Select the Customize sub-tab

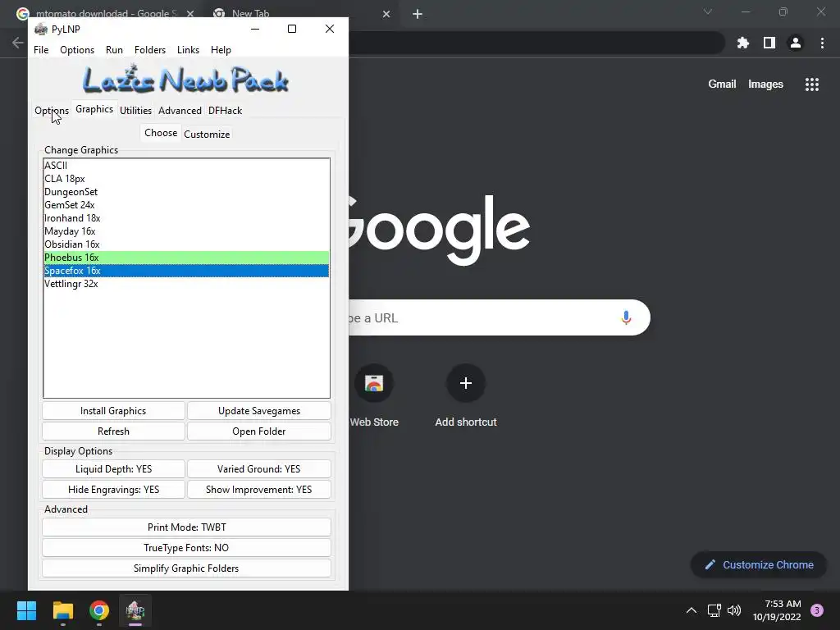point(207,134)
